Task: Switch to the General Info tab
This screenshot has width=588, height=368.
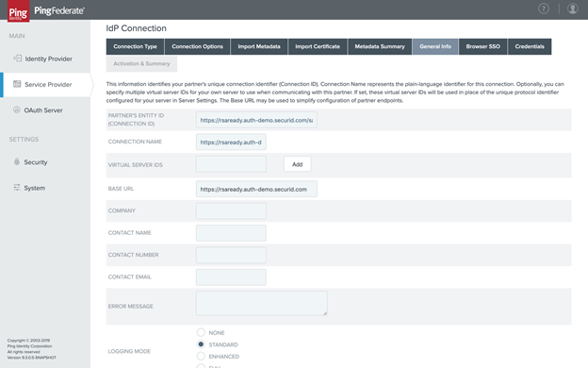Action: (435, 46)
